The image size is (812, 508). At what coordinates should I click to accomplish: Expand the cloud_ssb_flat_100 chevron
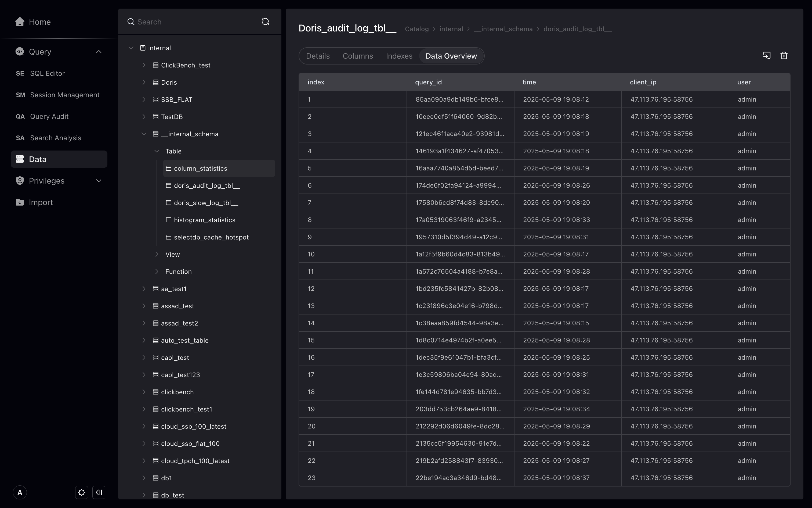(x=144, y=443)
